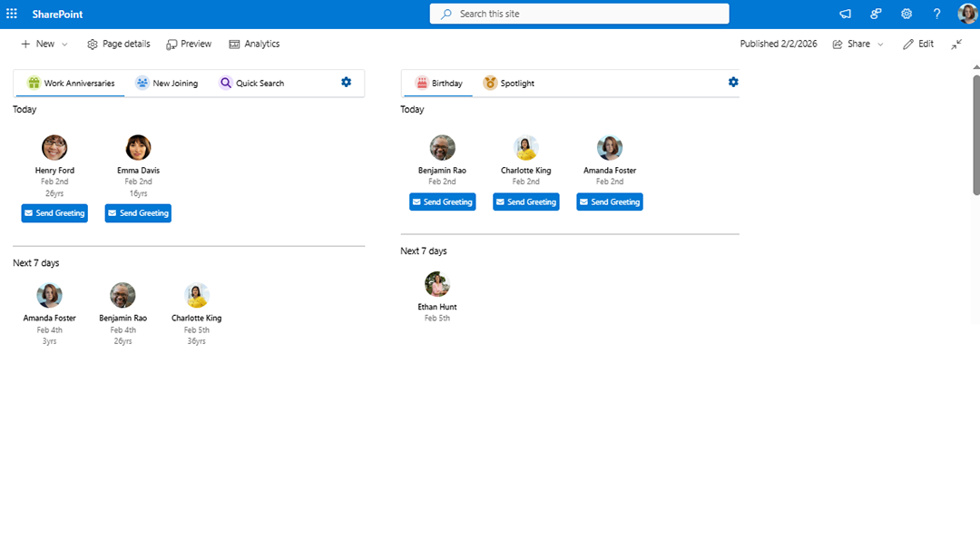Collapse the page with the diagonal arrows icon
The width and height of the screenshot is (980, 551).
[x=955, y=44]
